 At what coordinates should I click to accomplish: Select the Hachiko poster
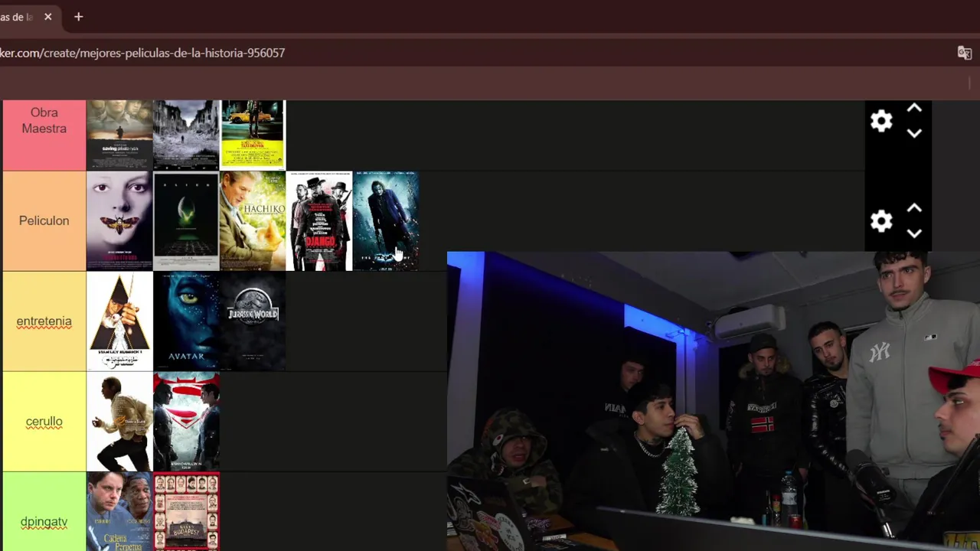point(253,220)
